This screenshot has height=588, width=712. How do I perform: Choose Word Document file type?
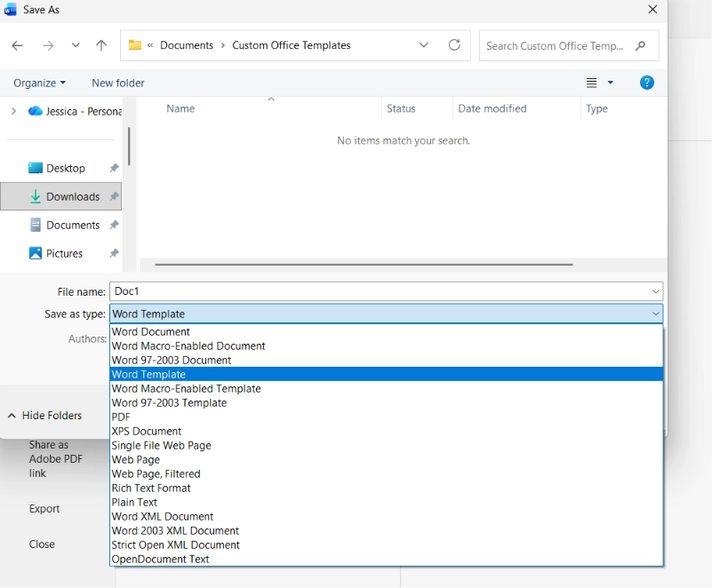click(x=387, y=331)
